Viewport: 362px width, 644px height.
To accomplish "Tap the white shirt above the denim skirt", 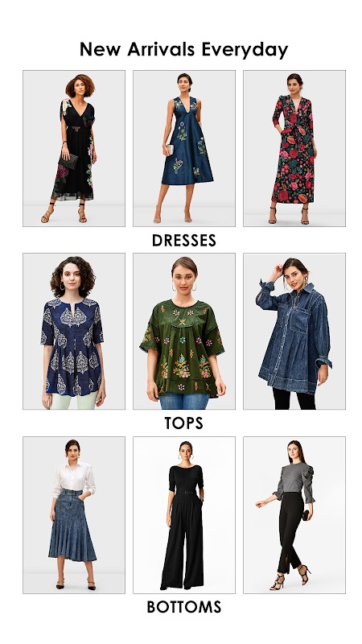I will [x=73, y=477].
